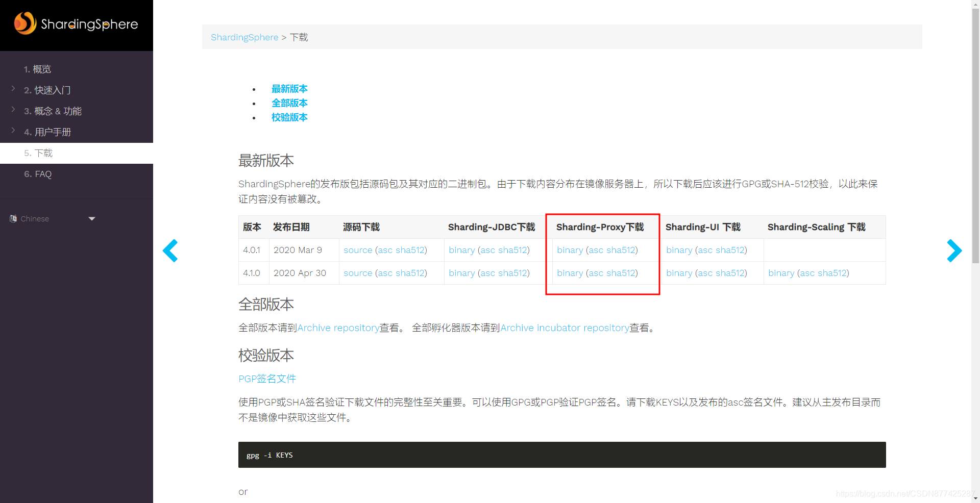The height and width of the screenshot is (503, 980).
Task: Open asc link for 4.0.1 source
Action: pyautogui.click(x=385, y=250)
